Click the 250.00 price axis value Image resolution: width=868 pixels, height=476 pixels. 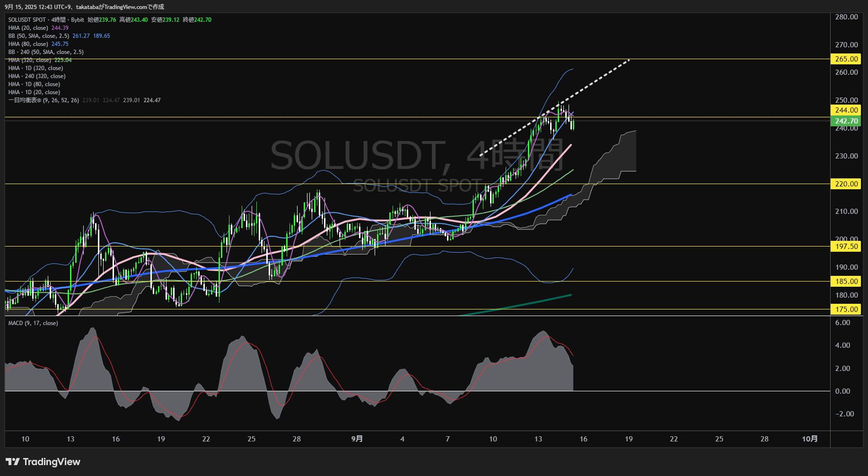[x=846, y=100]
